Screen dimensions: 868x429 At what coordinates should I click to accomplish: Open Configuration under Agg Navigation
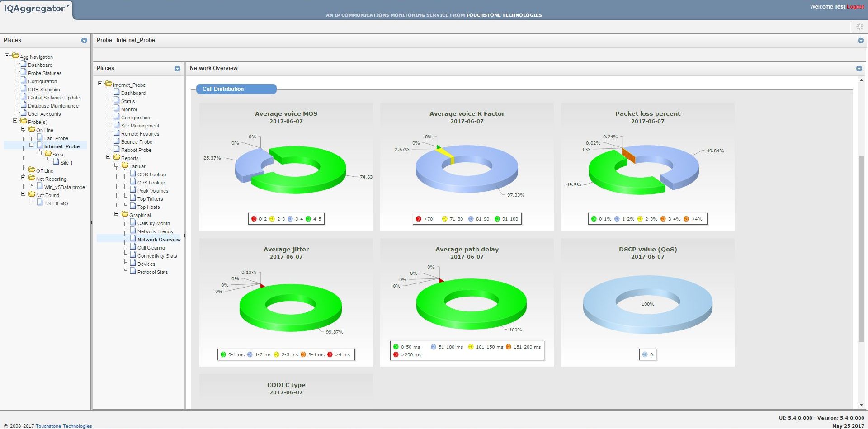point(42,81)
